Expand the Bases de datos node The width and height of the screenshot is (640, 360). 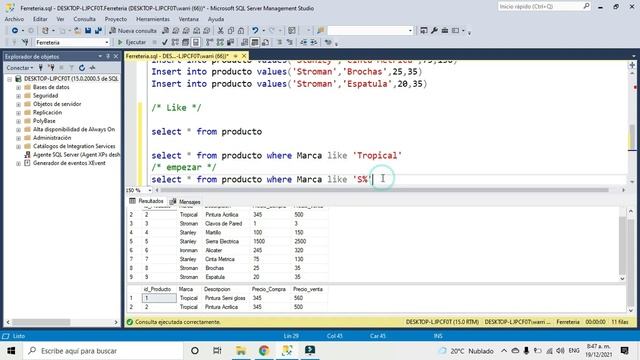(x=18, y=87)
